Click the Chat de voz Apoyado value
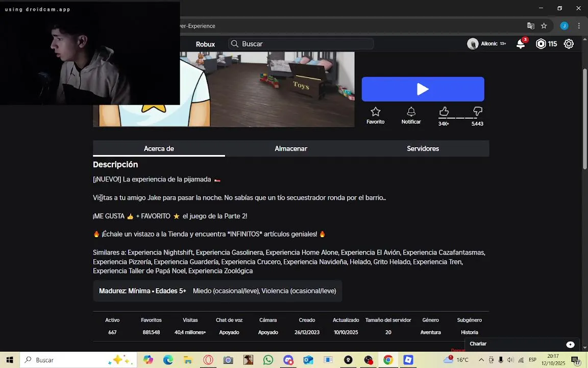 [x=229, y=332]
